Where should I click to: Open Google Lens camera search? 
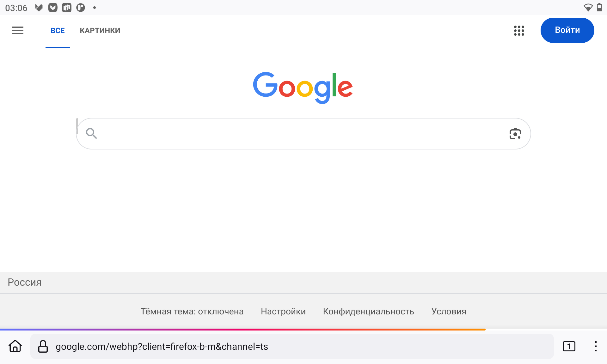pyautogui.click(x=515, y=134)
